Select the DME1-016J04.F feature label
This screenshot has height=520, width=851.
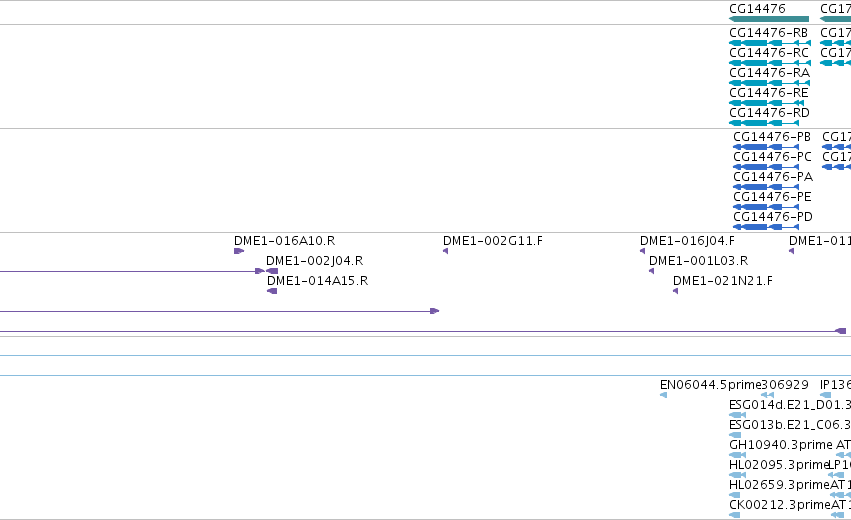(687, 241)
